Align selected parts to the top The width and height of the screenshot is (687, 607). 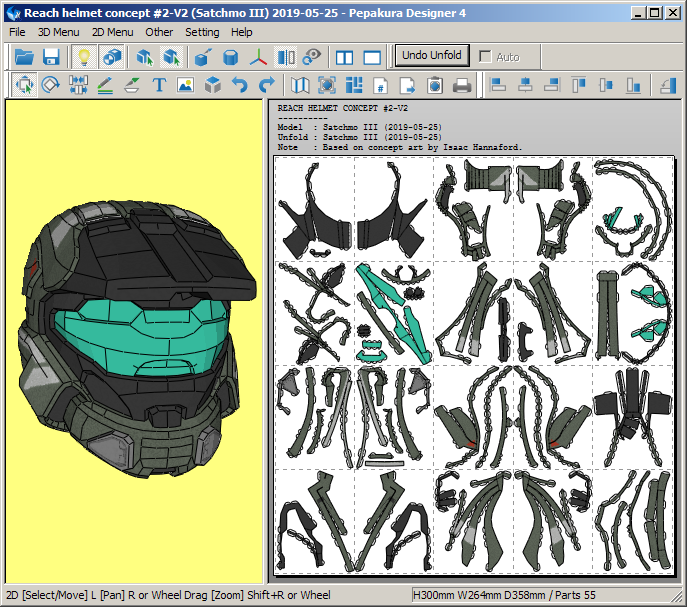(x=579, y=85)
